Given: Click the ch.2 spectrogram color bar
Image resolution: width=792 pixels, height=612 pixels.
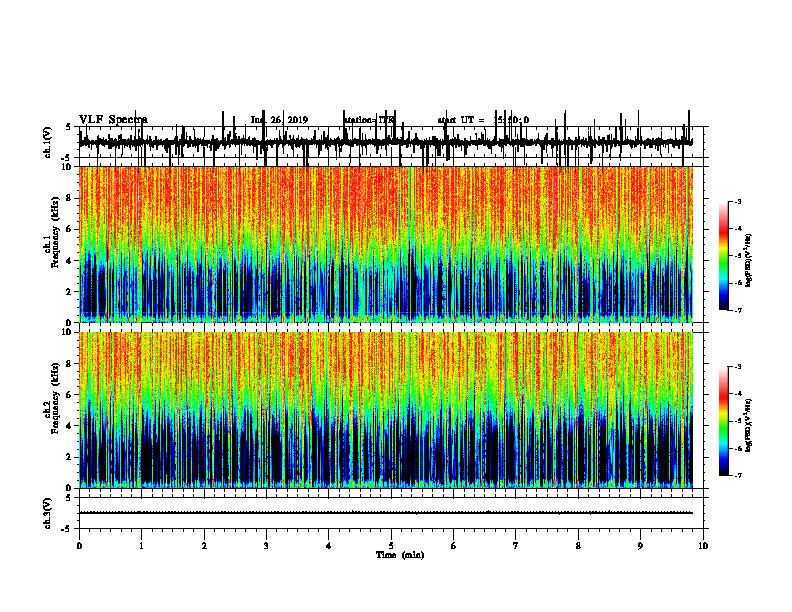Looking at the screenshot, I should [723, 421].
